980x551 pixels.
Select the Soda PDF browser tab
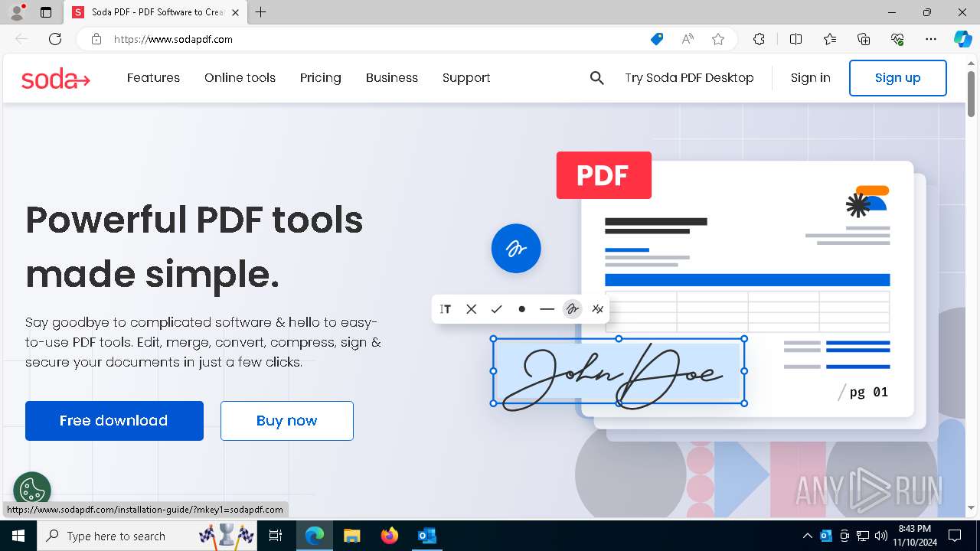point(157,12)
